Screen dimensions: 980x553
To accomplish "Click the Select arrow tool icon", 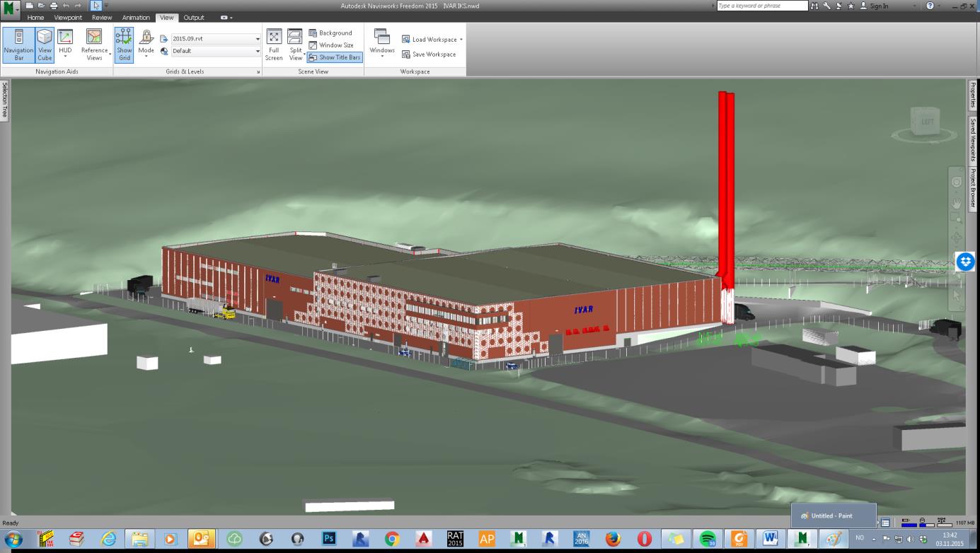I will tap(96, 6).
